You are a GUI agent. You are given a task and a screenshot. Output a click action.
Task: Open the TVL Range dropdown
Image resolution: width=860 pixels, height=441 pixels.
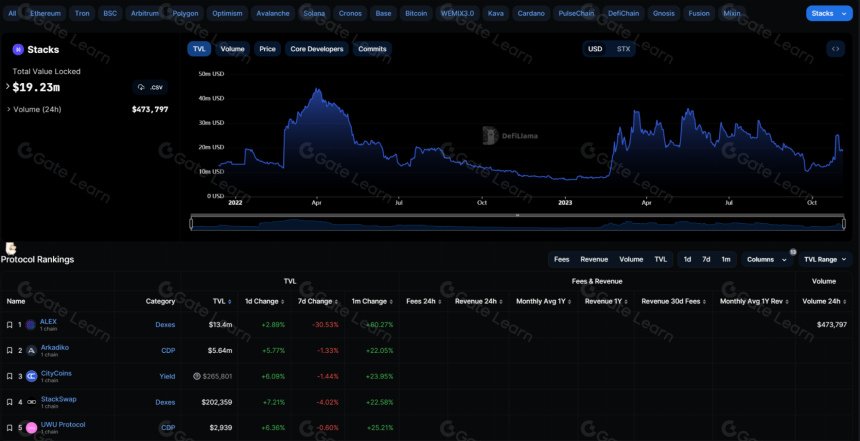click(825, 259)
